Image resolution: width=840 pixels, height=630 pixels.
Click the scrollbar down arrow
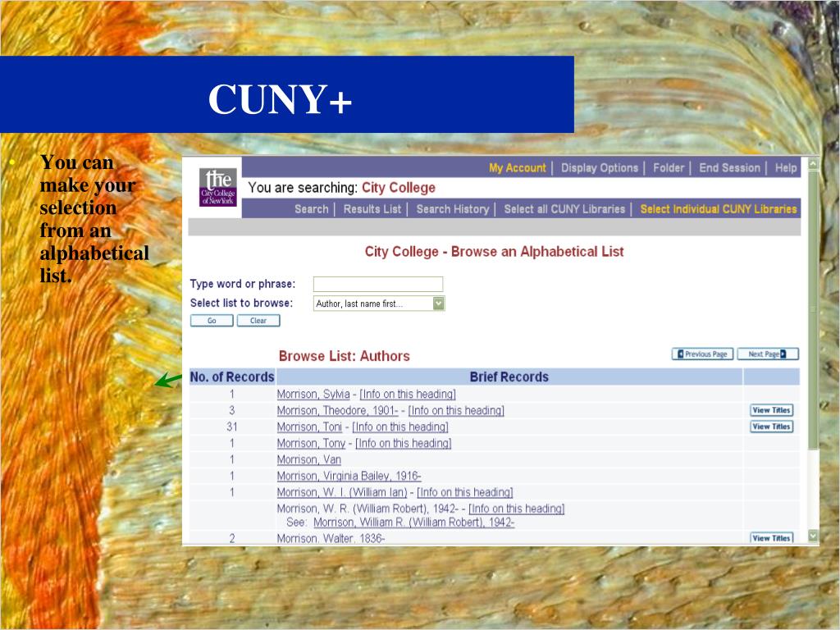click(x=813, y=536)
